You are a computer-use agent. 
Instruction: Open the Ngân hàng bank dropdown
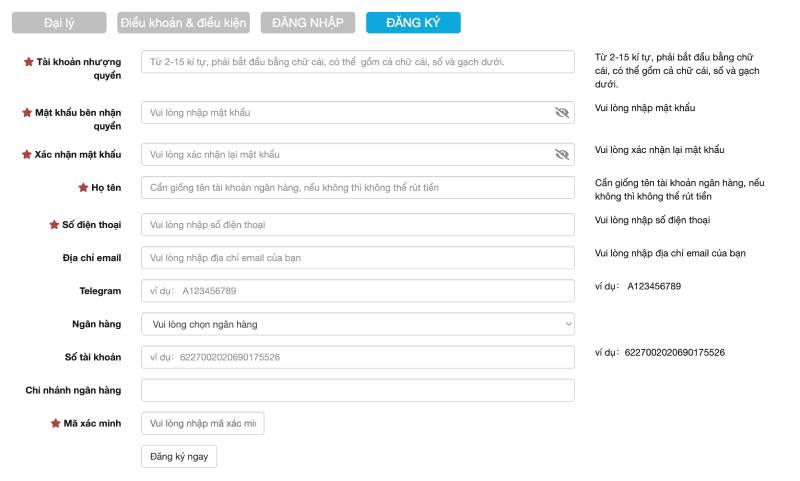click(x=357, y=324)
